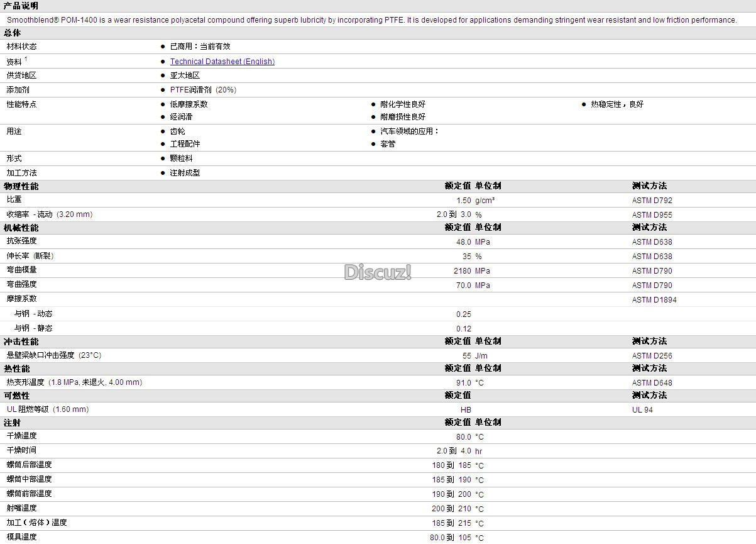This screenshot has height=544, width=756.
Task: Select the 注射 section header
Action: (12, 423)
